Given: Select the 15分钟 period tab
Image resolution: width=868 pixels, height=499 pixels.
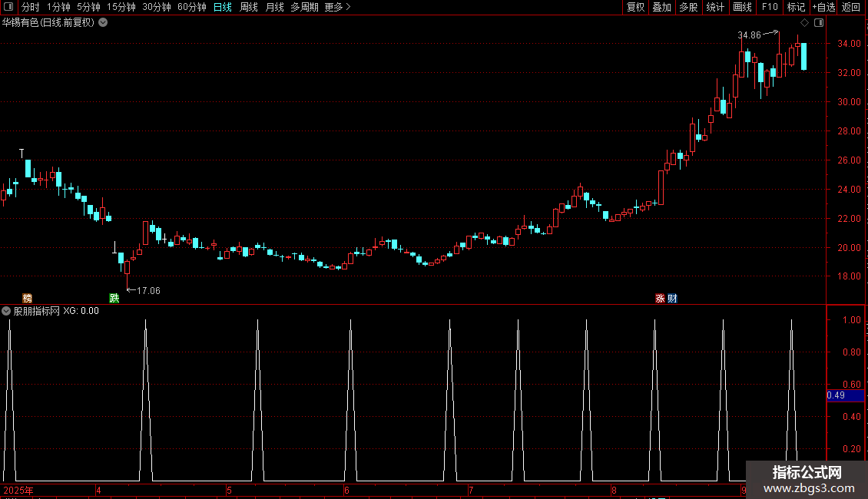Looking at the screenshot, I should pyautogui.click(x=121, y=7).
